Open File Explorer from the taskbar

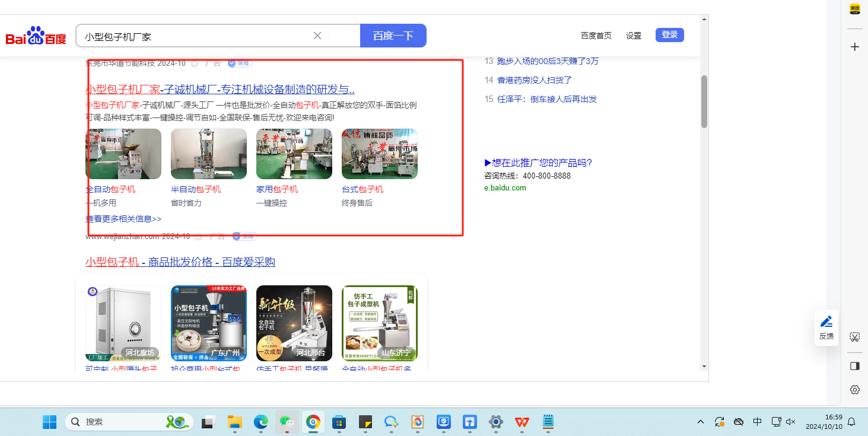click(x=235, y=422)
